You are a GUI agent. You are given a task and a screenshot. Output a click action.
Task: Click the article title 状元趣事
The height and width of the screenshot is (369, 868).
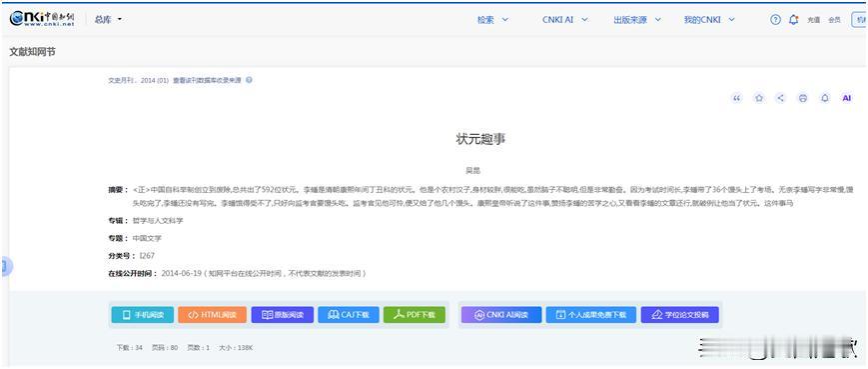tap(480, 139)
